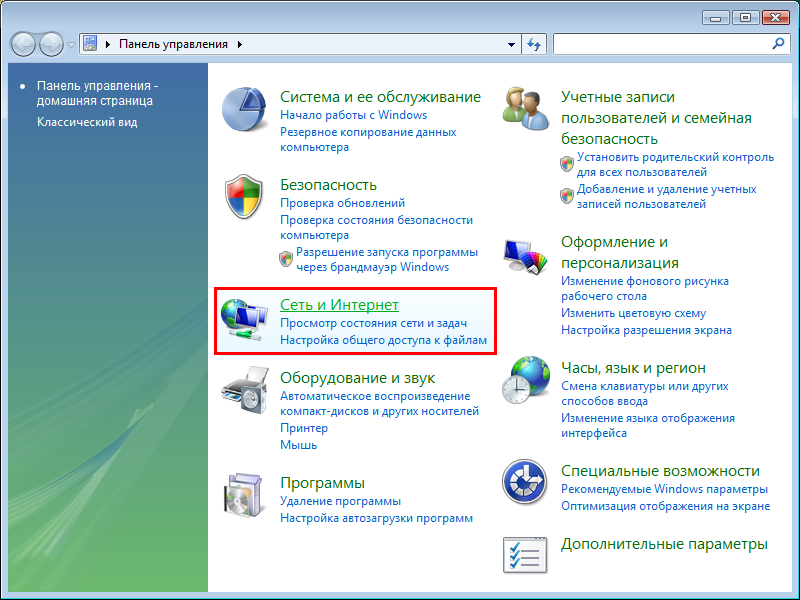Open the Clock, Language and Region icon

pyautogui.click(x=526, y=380)
